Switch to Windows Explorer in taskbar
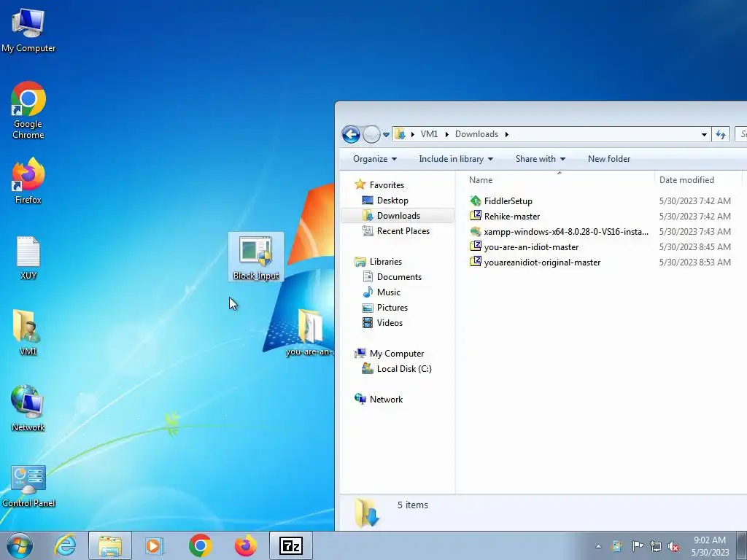This screenshot has width=747, height=560. tap(110, 545)
